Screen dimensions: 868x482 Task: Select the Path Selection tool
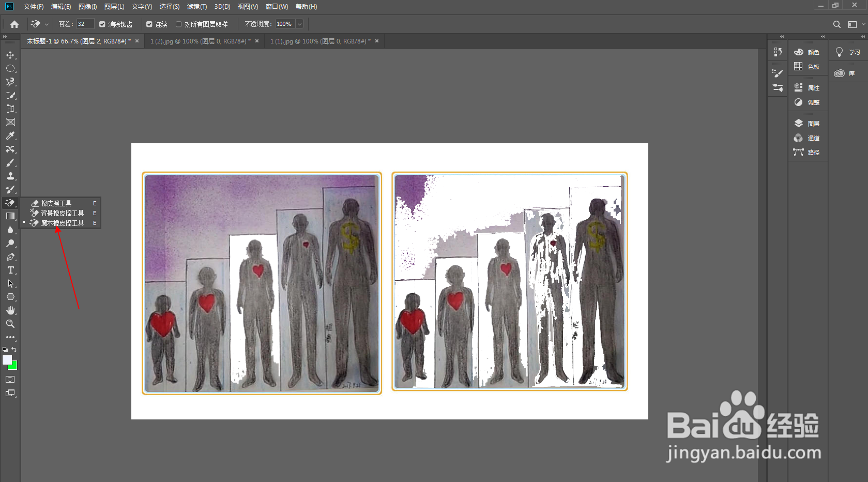(10, 284)
